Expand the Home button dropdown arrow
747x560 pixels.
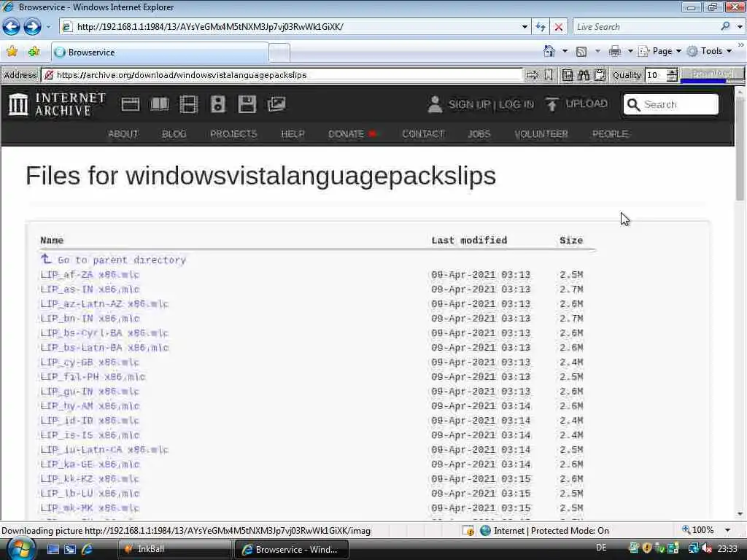(x=565, y=51)
